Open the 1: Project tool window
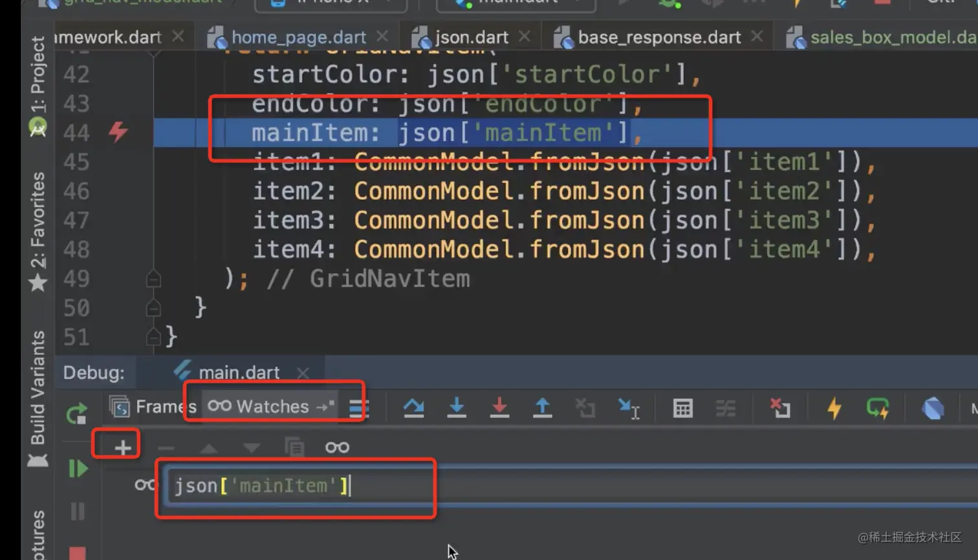 point(38,85)
